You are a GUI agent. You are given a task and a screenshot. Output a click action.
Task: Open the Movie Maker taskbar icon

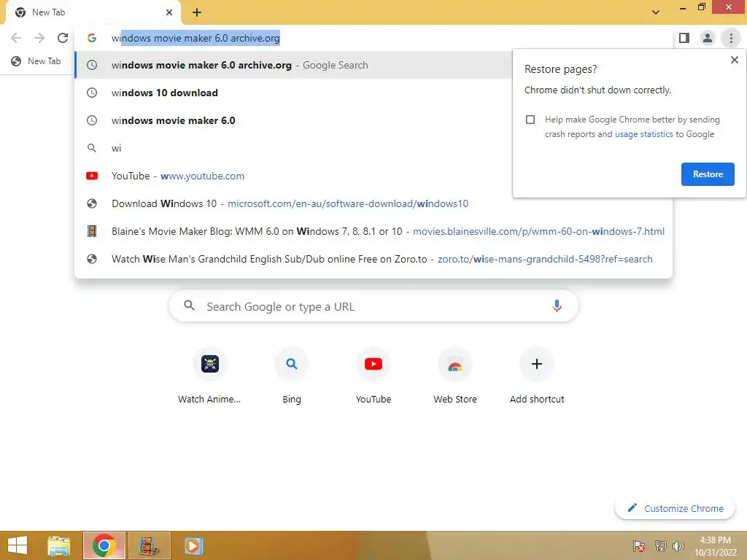[149, 545]
